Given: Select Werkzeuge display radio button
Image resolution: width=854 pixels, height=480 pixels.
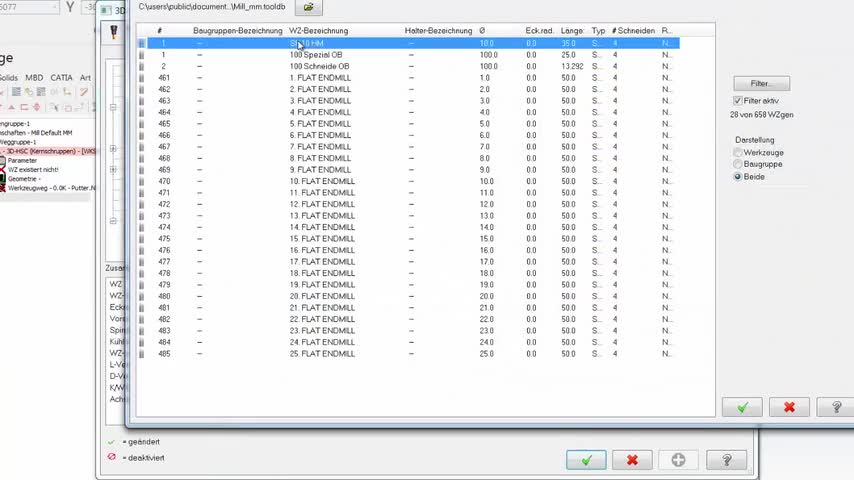Looking at the screenshot, I should pos(737,153).
